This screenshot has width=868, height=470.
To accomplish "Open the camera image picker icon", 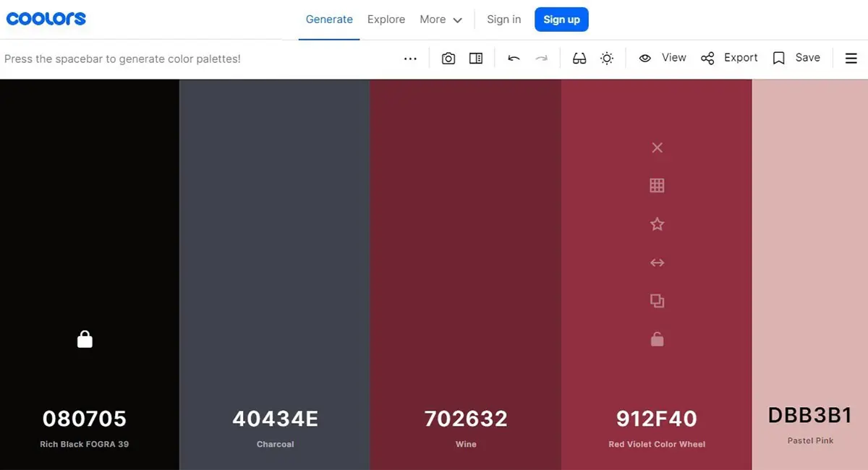I will (448, 59).
